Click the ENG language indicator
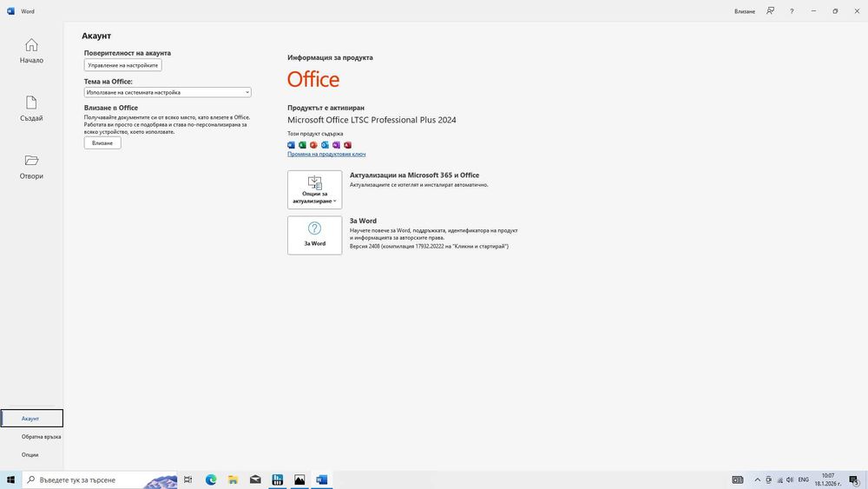This screenshot has height=489, width=868. tap(803, 479)
